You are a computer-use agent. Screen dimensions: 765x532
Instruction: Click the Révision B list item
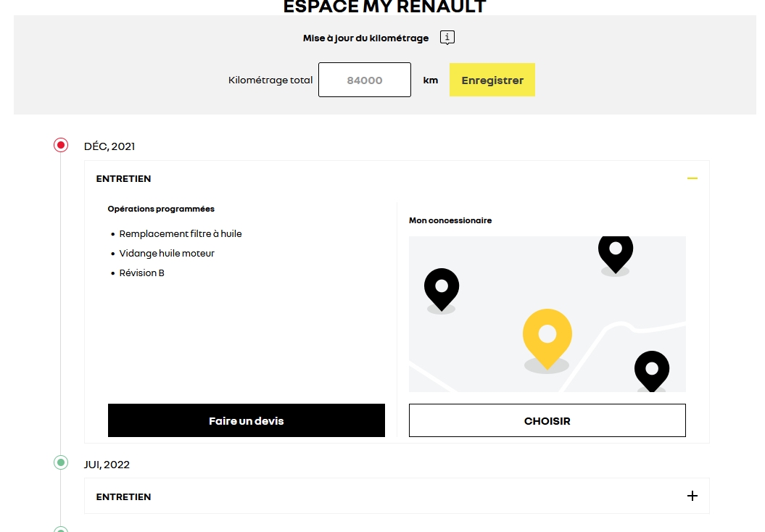point(142,273)
